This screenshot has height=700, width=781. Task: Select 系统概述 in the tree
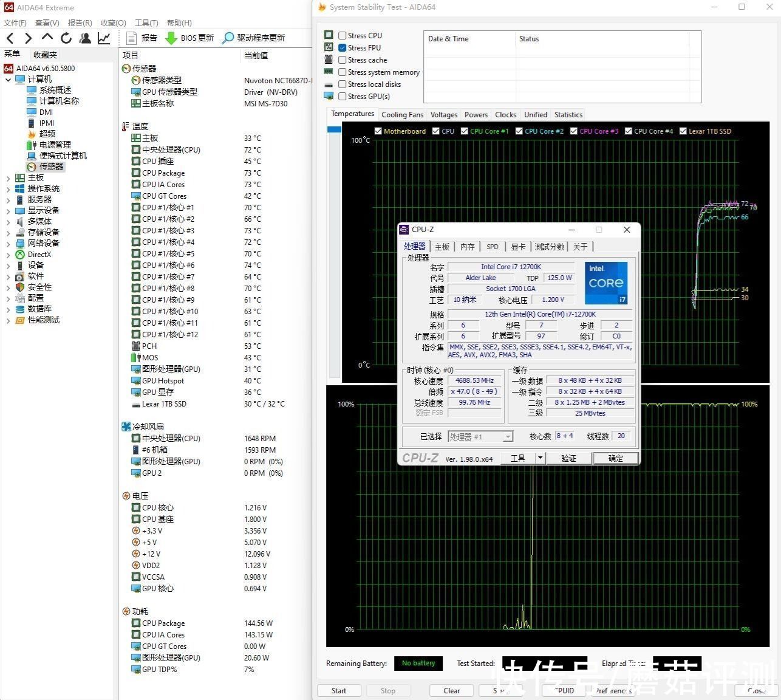pos(55,90)
